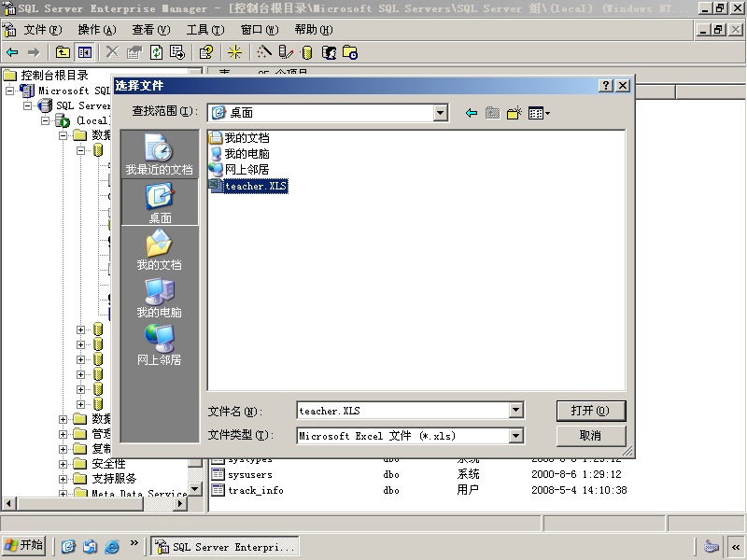Click the dialog's go-back green arrow icon
This screenshot has width=747, height=560.
pos(472,113)
